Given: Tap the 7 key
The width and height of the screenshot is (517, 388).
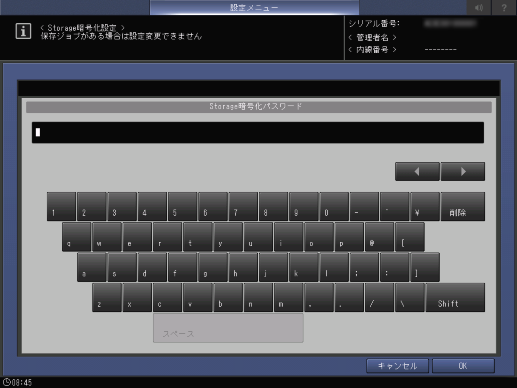Looking at the screenshot, I should (x=243, y=206).
